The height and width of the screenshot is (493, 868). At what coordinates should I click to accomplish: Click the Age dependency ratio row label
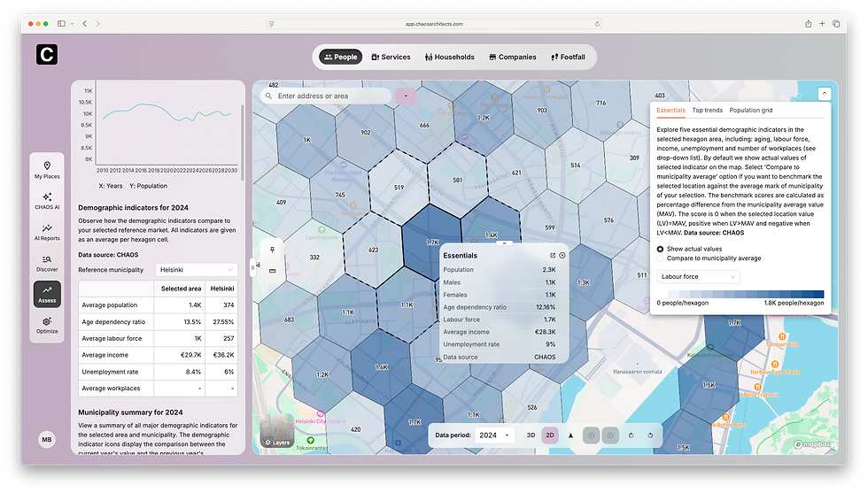[x=113, y=322]
